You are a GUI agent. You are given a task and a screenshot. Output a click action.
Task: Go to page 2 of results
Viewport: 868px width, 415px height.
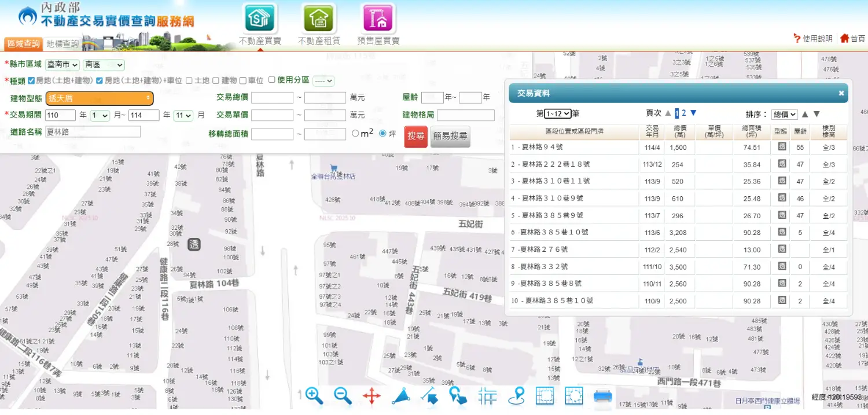[x=683, y=113]
